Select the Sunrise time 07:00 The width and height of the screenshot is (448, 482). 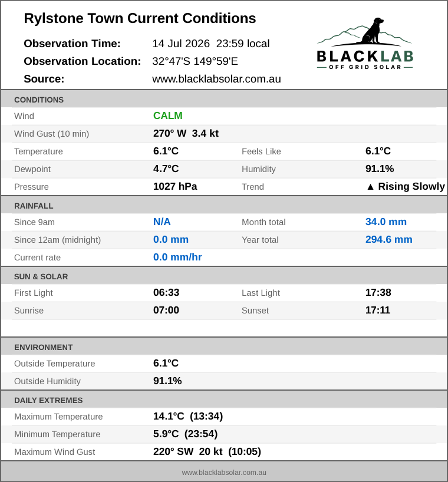(x=166, y=310)
